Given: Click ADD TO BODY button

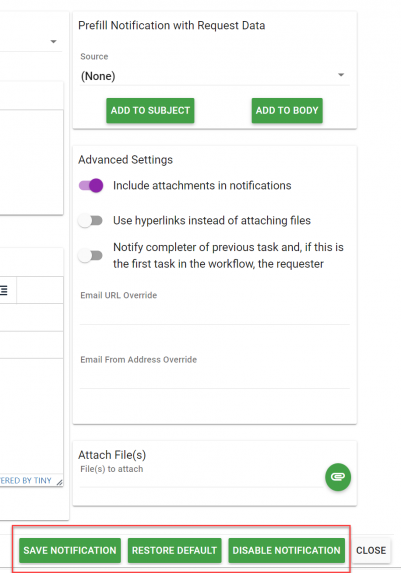Looking at the screenshot, I should tap(287, 110).
